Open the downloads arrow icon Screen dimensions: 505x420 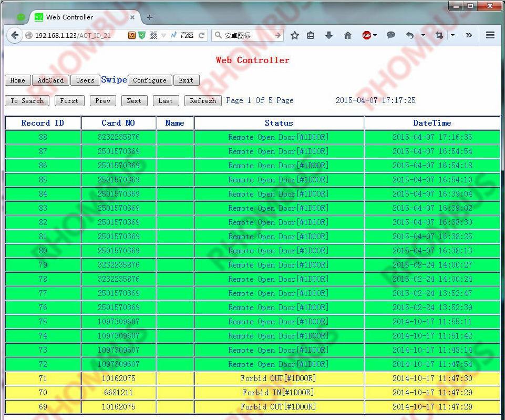click(329, 35)
